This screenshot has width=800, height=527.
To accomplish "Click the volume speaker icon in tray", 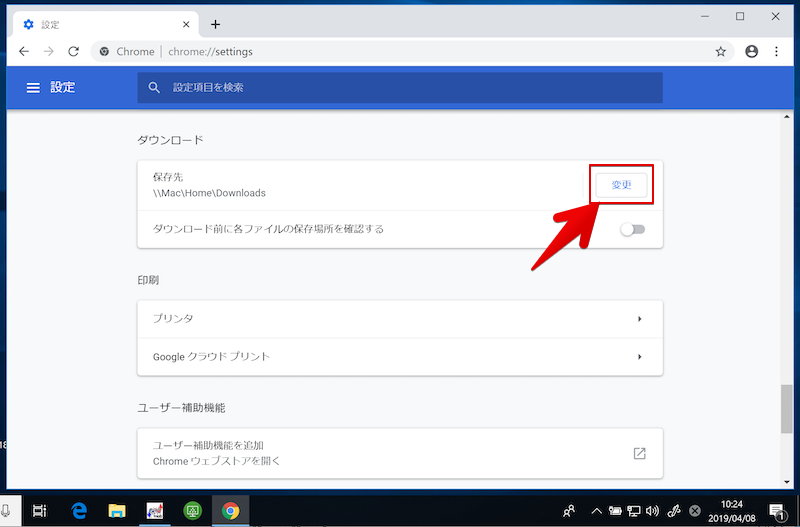I will [652, 510].
